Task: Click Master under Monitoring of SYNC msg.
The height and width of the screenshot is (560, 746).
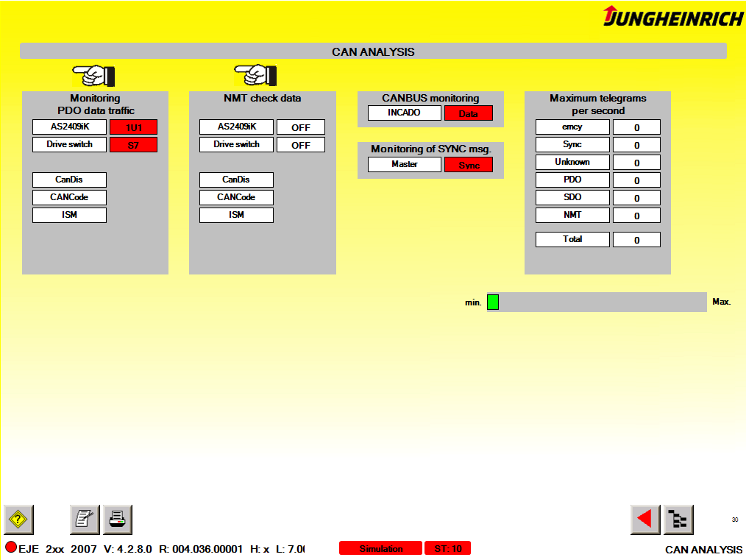Action: coord(405,165)
